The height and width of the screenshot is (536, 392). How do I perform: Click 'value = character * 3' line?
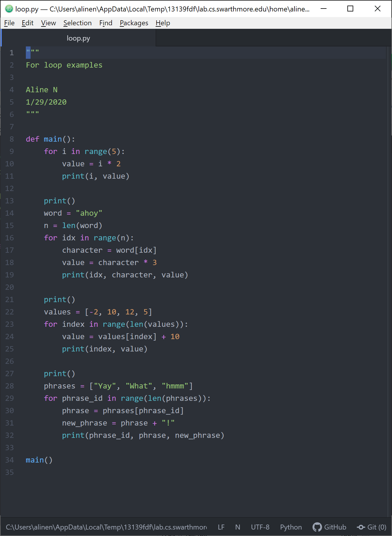point(109,262)
